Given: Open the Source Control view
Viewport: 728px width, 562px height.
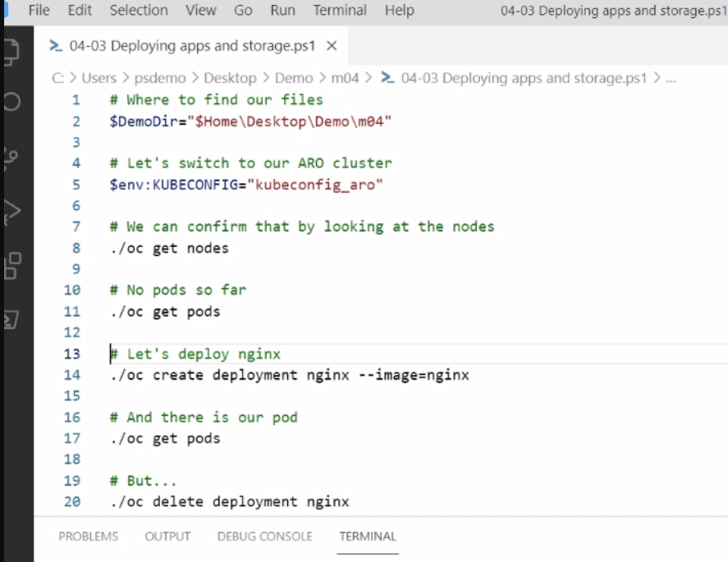Looking at the screenshot, I should 11,158.
